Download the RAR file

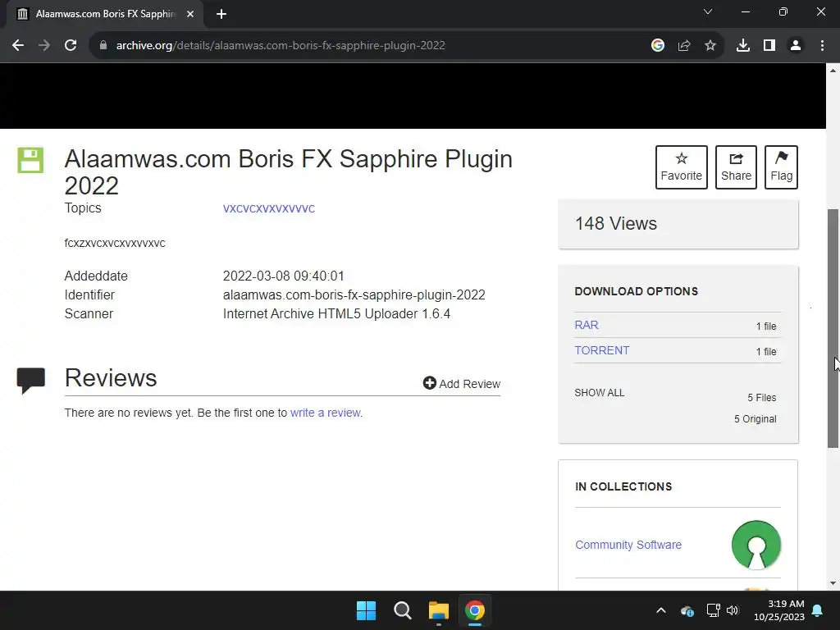pyautogui.click(x=587, y=325)
